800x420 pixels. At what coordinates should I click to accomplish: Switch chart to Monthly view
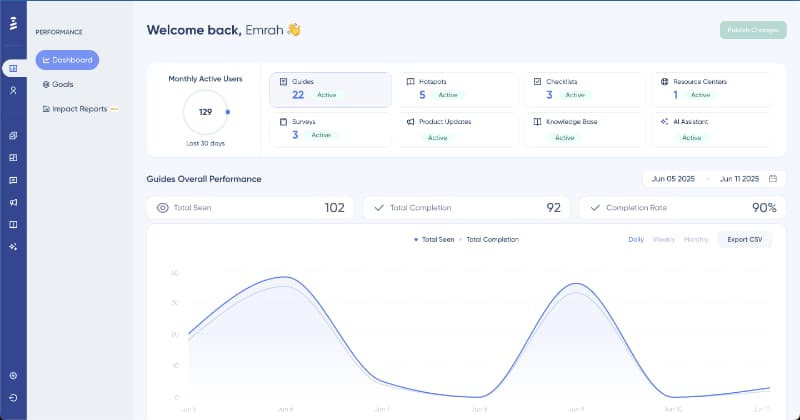point(696,239)
